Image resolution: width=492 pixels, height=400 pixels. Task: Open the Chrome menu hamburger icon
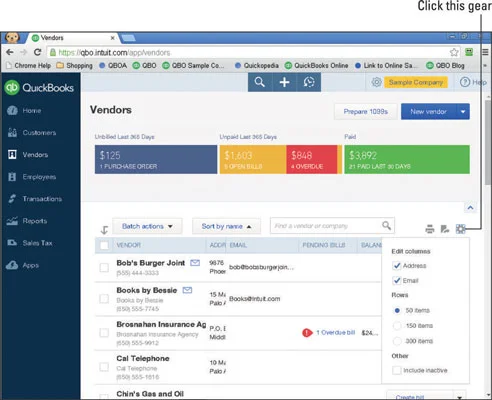tap(485, 52)
